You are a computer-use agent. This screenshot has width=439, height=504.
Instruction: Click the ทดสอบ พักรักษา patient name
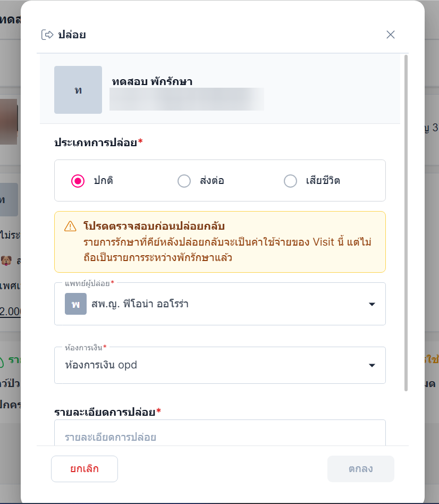(153, 82)
